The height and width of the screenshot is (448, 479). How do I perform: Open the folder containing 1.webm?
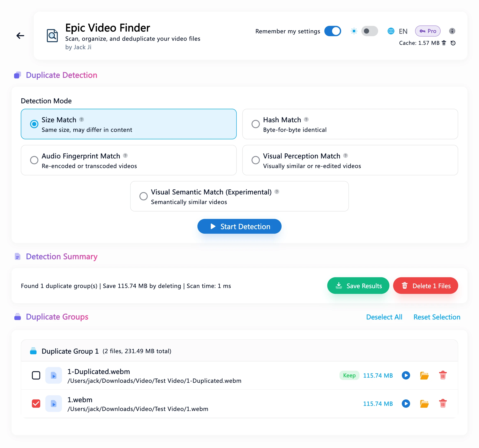(424, 403)
